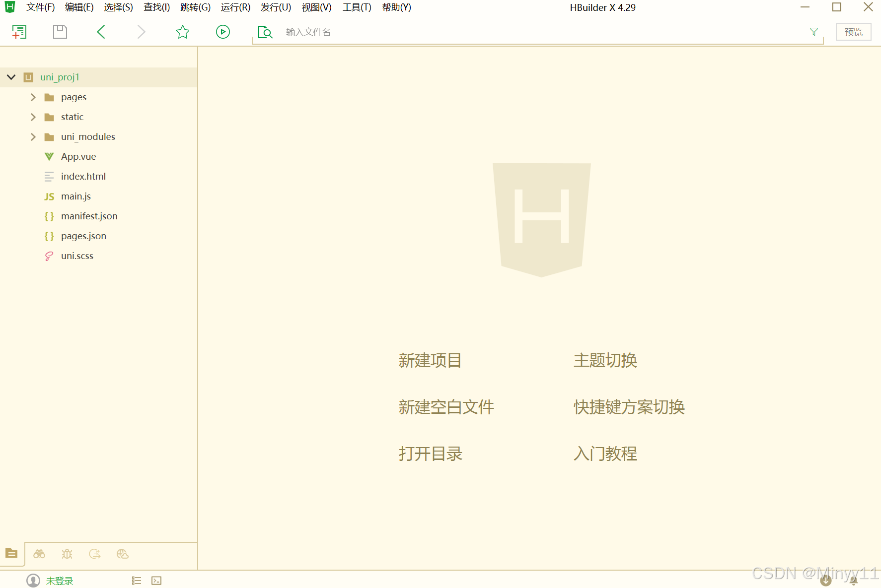Image resolution: width=881 pixels, height=588 pixels.
Task: Click the user avatar icon in status bar
Action: [33, 581]
